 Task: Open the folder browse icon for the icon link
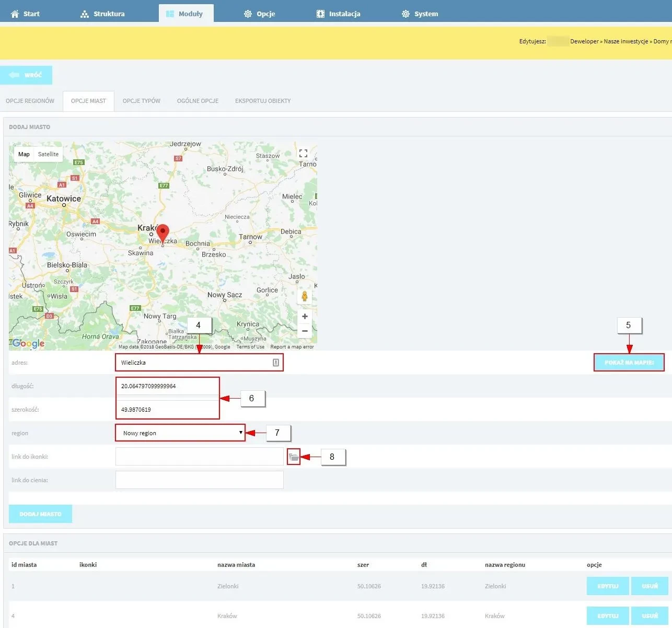(x=294, y=457)
